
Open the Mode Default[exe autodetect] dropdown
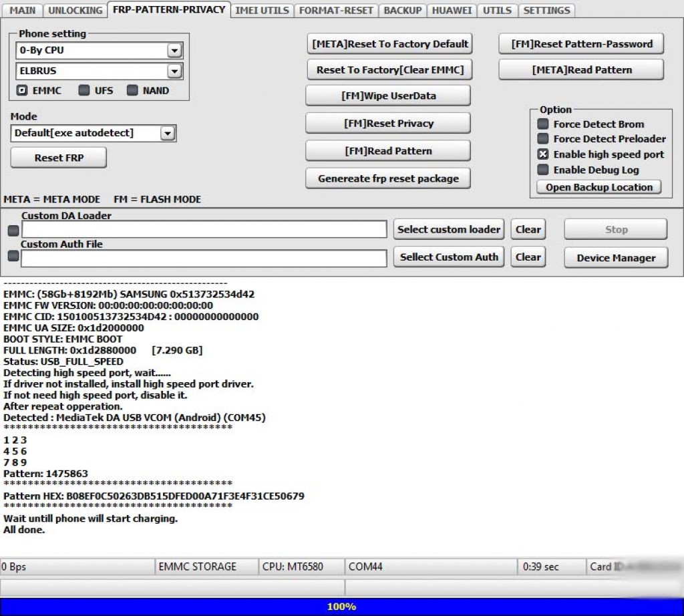click(167, 134)
